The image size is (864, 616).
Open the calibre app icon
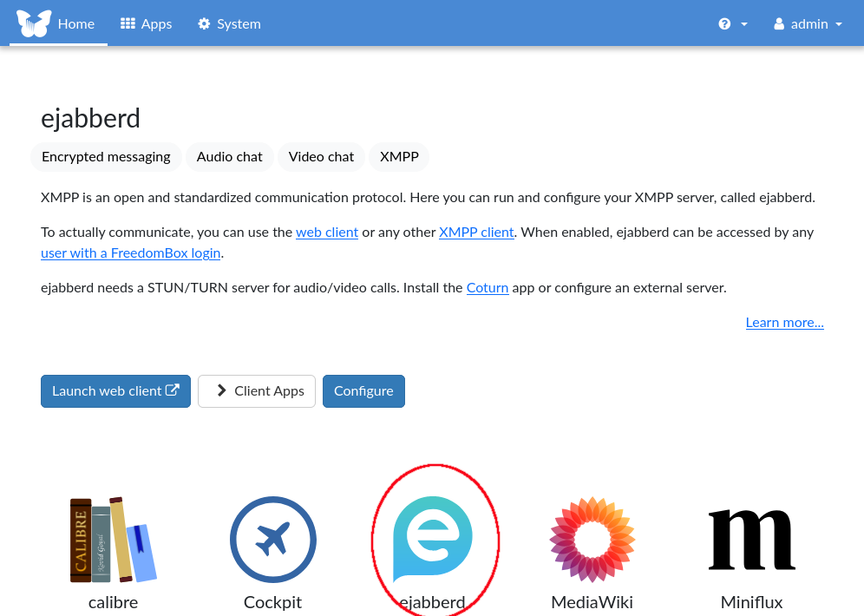[113, 540]
